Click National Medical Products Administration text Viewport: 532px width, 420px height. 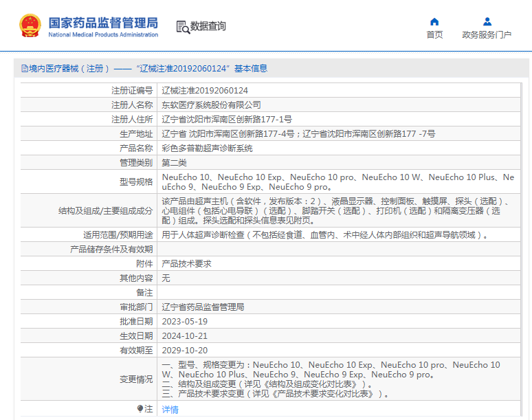(103, 34)
